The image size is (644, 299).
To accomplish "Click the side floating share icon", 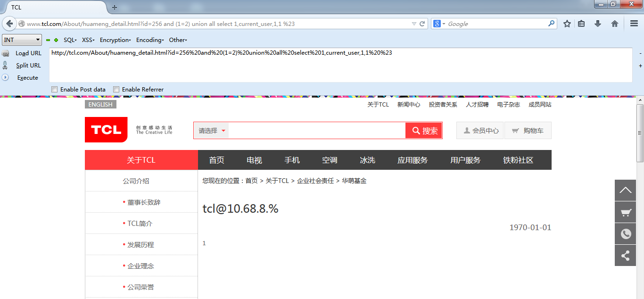I will (x=626, y=256).
